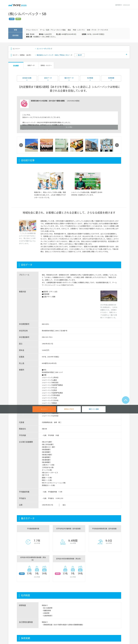The width and height of the screenshot is (138, 644).
Task: Jump to 会社データ section via anchor button
Action: [48, 78]
